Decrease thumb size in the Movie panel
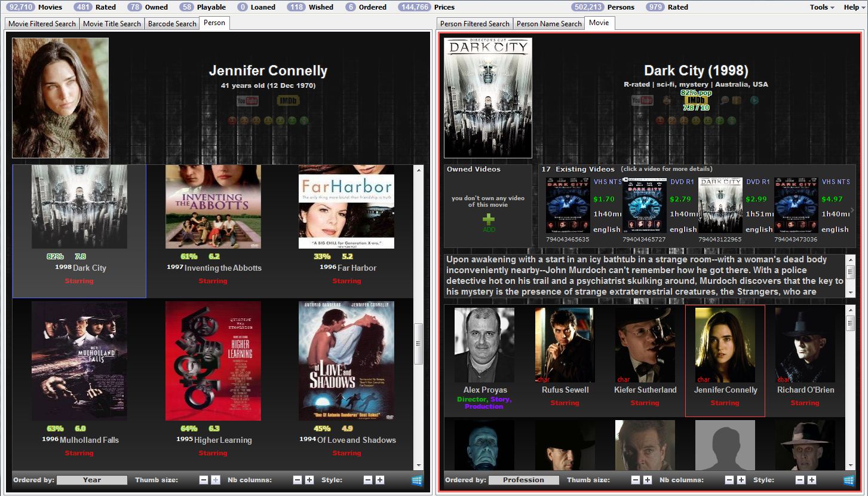Screen dimensions: 868x496 click(636, 480)
